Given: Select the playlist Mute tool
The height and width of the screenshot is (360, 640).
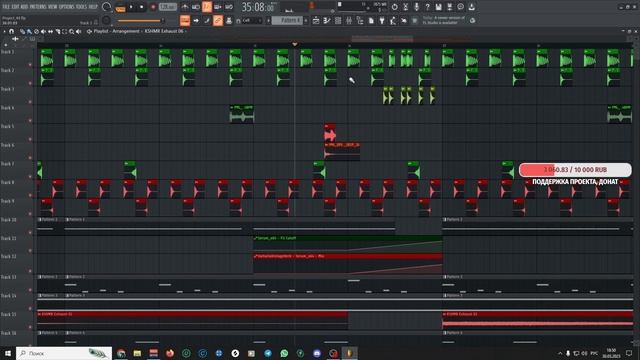Looking at the screenshot, I should [x=43, y=31].
